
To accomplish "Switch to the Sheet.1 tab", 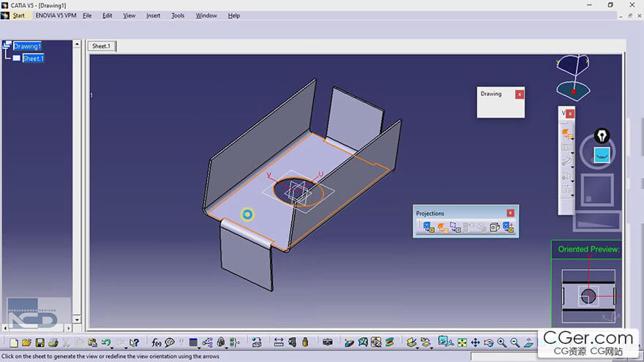I will (x=102, y=46).
